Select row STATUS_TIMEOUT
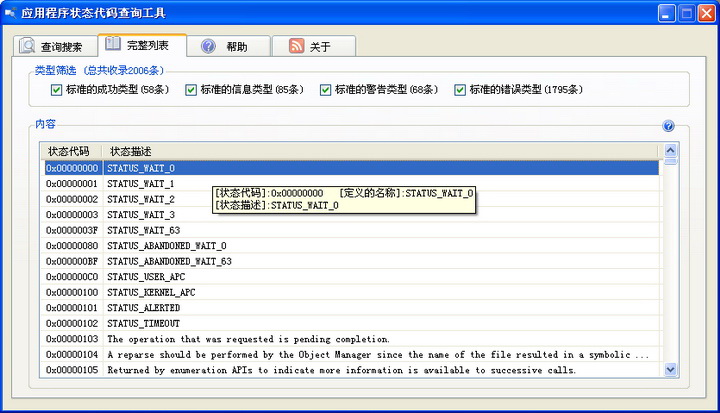This screenshot has width=720, height=413. pyautogui.click(x=351, y=323)
